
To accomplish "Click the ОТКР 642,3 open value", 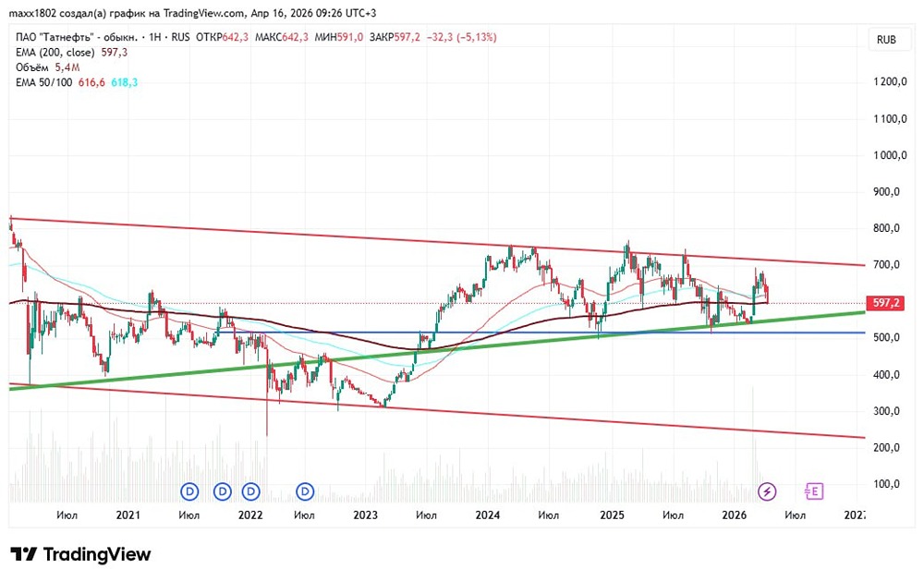I will click(x=222, y=37).
